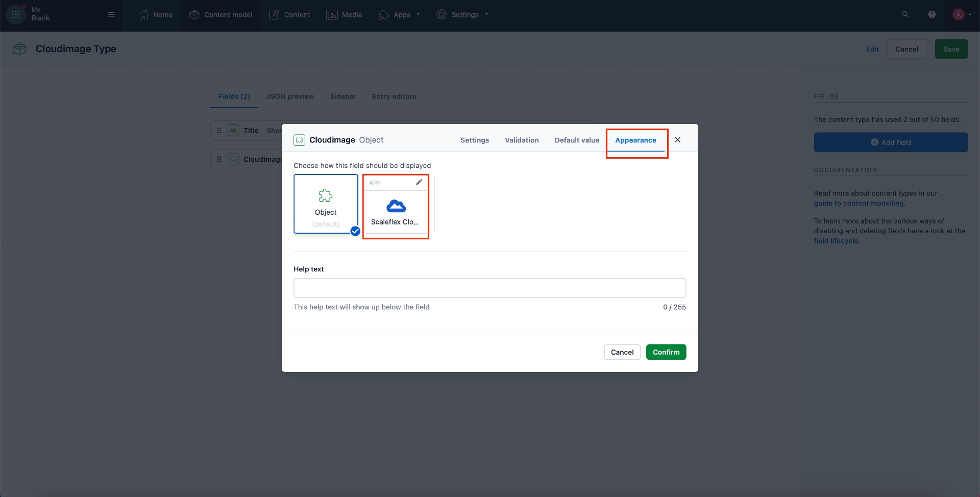This screenshot has height=497, width=980.
Task: Switch to the Validation tab
Action: 522,140
